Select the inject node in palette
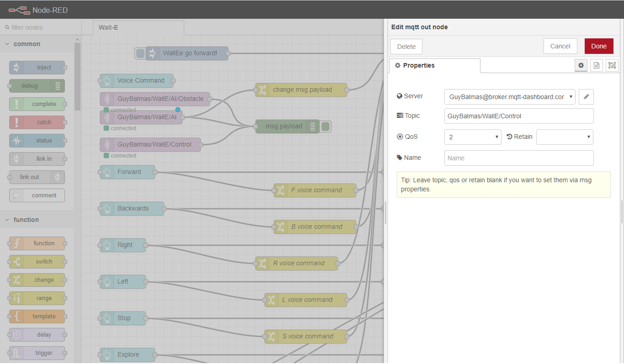624x364 pixels. coord(37,68)
